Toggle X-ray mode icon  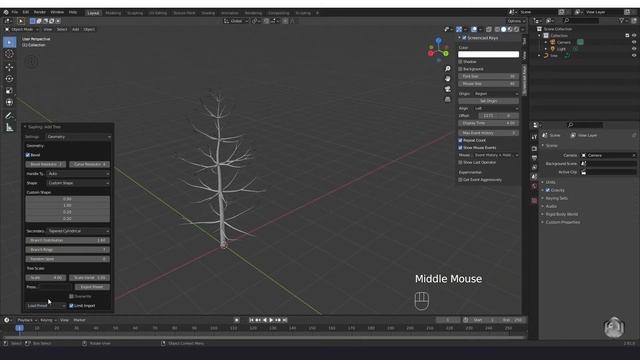tap(489, 29)
